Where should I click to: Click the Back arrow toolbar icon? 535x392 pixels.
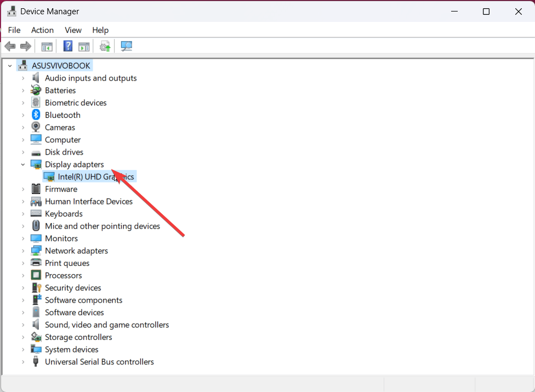(10, 46)
